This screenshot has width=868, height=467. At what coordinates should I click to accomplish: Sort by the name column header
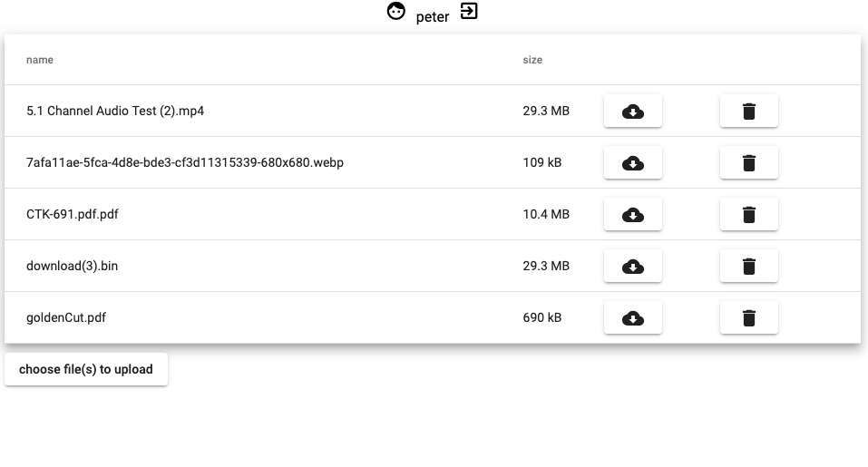[x=40, y=60]
